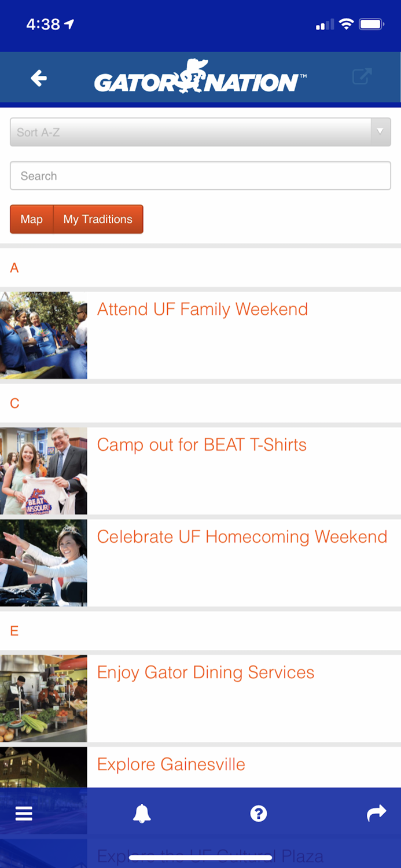Open Celebrate UF Homecoming Weekend

242,536
